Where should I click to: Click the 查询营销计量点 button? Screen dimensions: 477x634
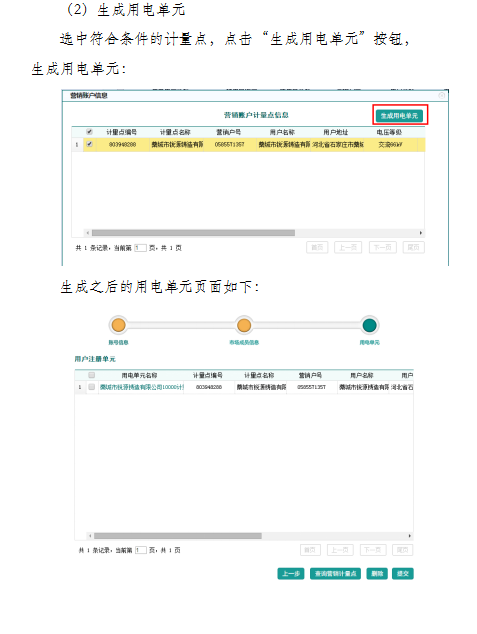336,573
